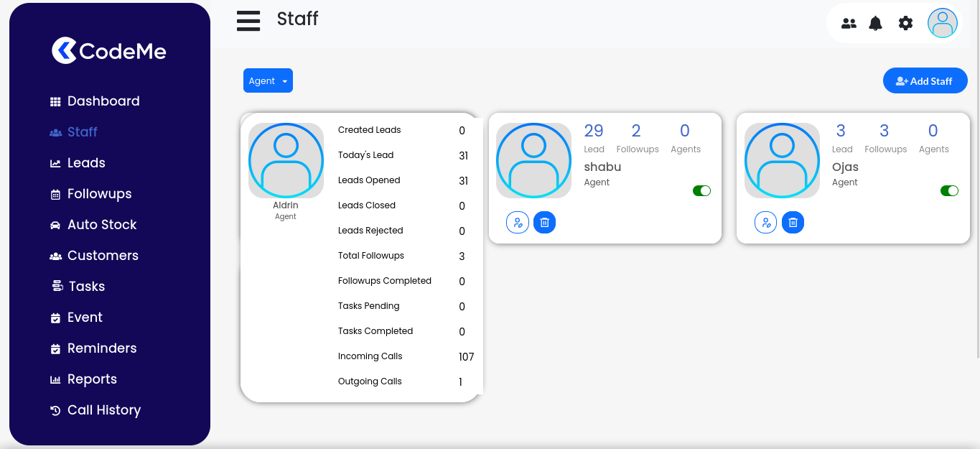Open notifications bell
Image resolution: width=980 pixels, height=449 pixels.
click(875, 24)
